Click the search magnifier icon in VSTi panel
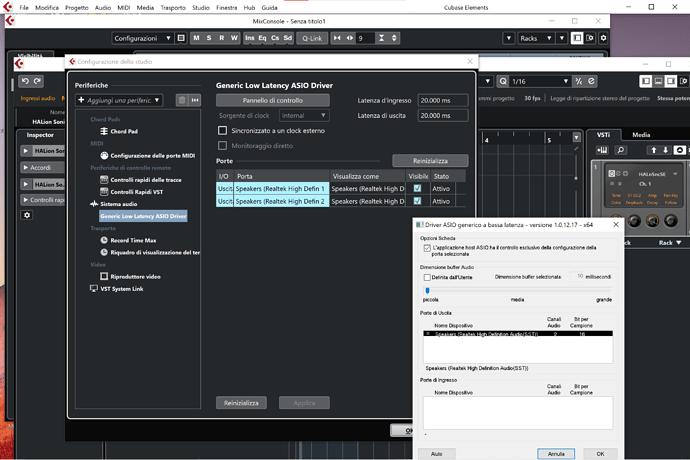 click(x=620, y=150)
